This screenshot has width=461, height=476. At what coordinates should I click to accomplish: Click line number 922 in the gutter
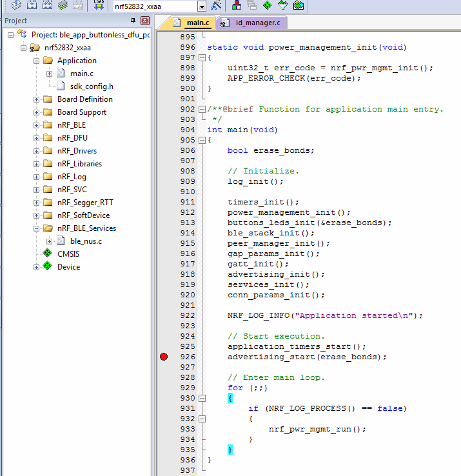pos(188,315)
